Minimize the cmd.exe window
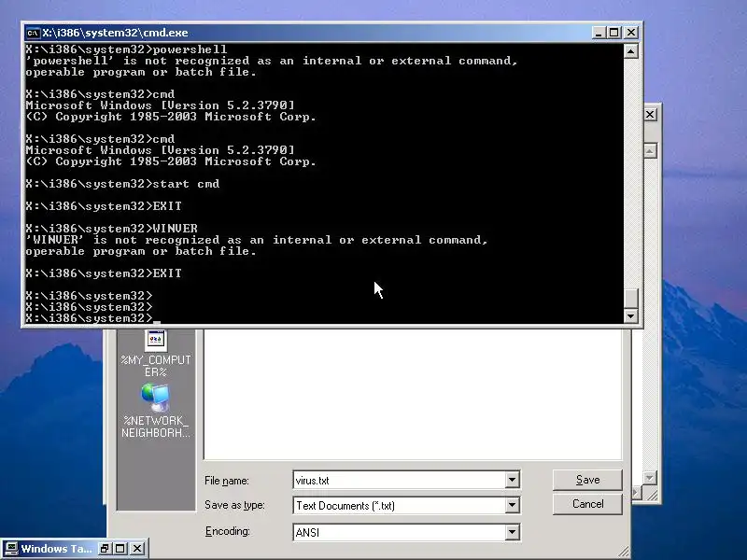 pyautogui.click(x=599, y=33)
